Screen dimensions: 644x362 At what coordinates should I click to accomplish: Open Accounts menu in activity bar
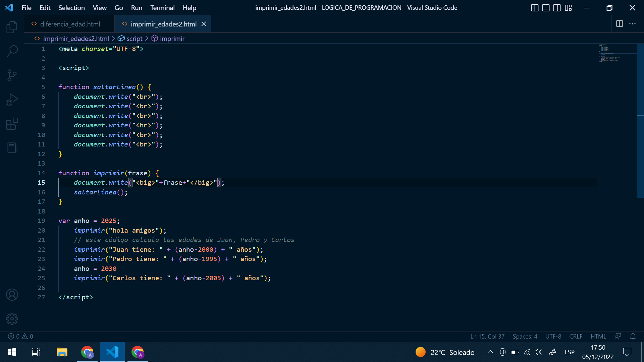(12, 295)
